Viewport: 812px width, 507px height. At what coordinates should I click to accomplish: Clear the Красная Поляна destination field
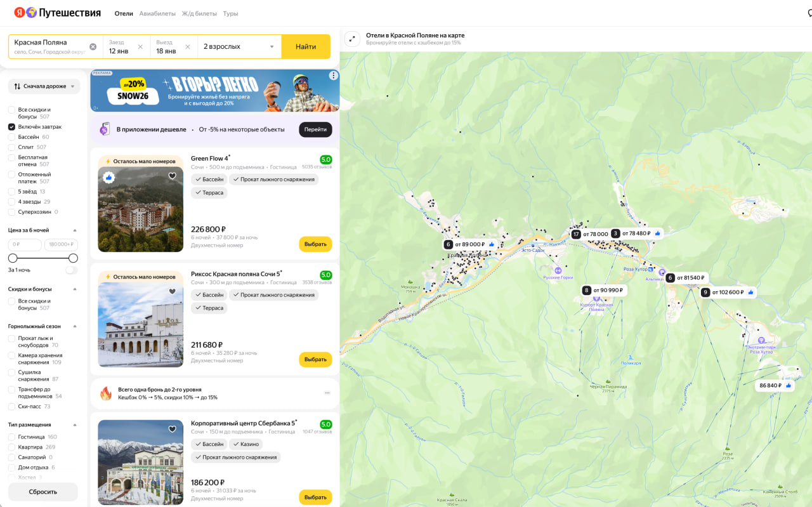(93, 46)
